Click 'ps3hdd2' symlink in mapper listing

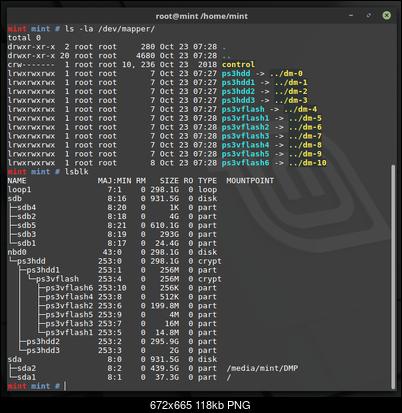238,91
